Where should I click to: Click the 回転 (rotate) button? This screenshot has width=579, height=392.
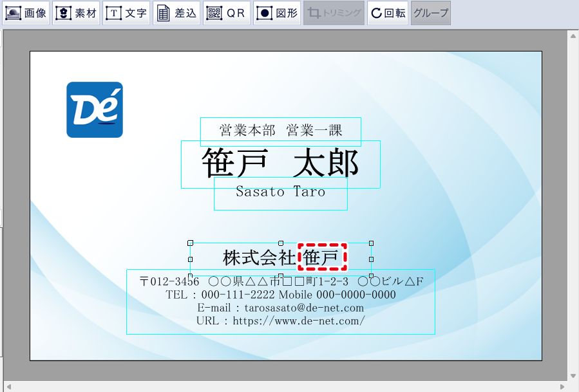(x=388, y=13)
